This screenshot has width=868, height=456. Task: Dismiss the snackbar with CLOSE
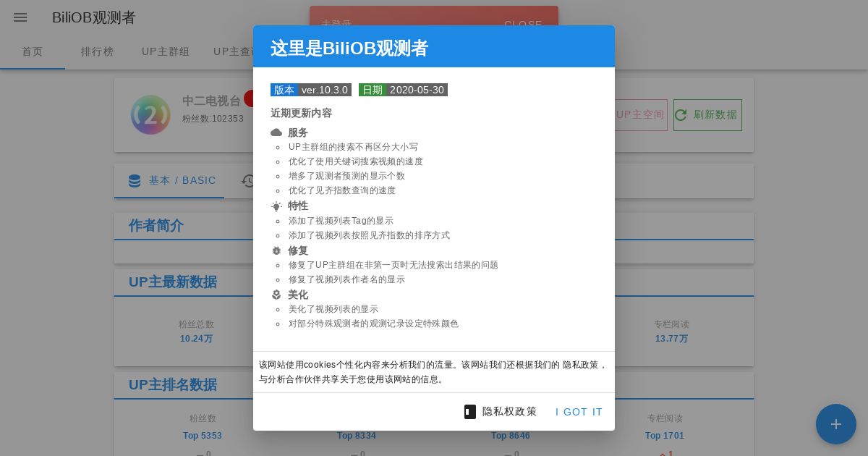coord(523,24)
